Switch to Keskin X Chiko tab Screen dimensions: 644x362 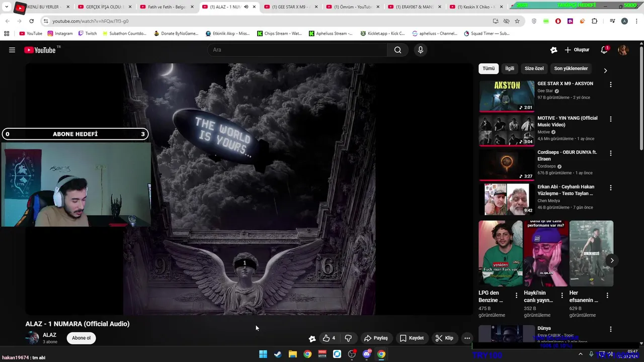476,7
